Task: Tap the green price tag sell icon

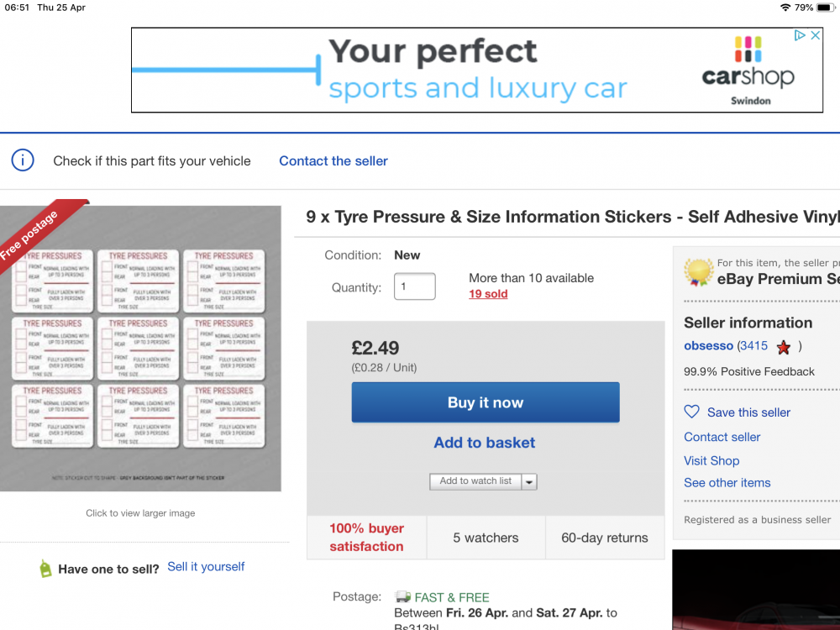Action: tap(45, 569)
